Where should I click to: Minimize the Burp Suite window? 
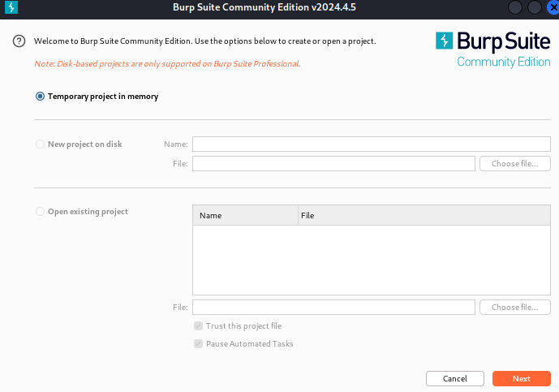pyautogui.click(x=515, y=7)
